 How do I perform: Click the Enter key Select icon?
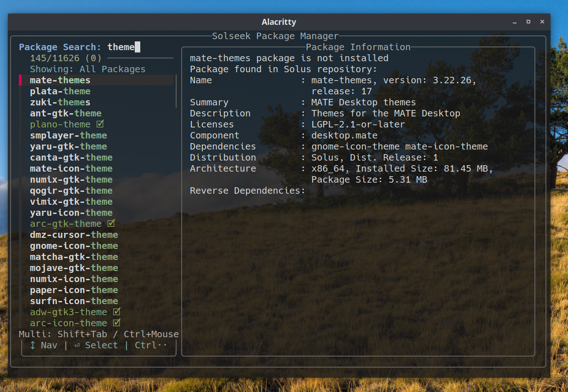[76, 345]
